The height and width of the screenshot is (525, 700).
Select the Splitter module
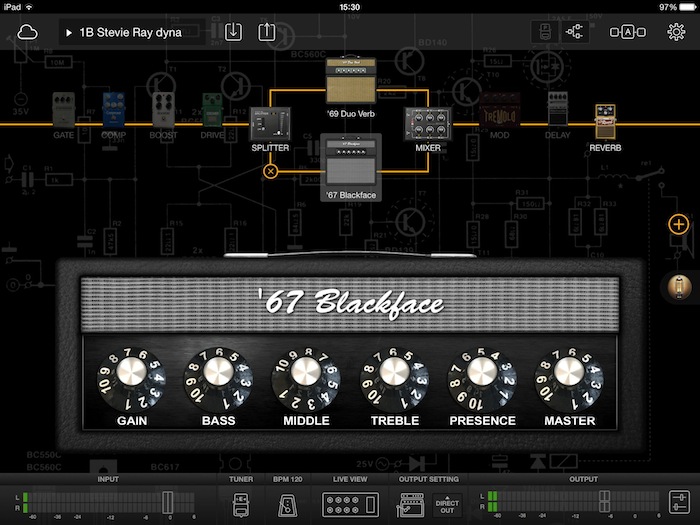270,126
